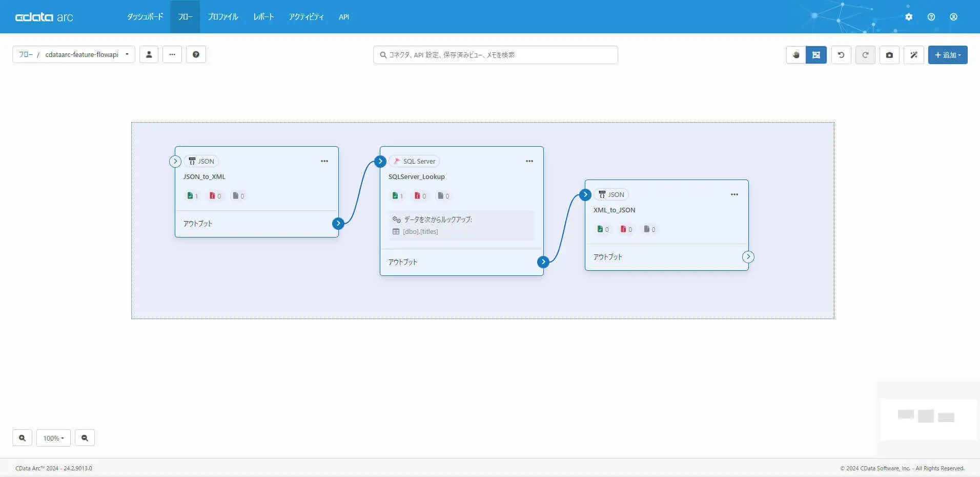Click the workspace user icon button
980x477 pixels.
click(x=149, y=54)
